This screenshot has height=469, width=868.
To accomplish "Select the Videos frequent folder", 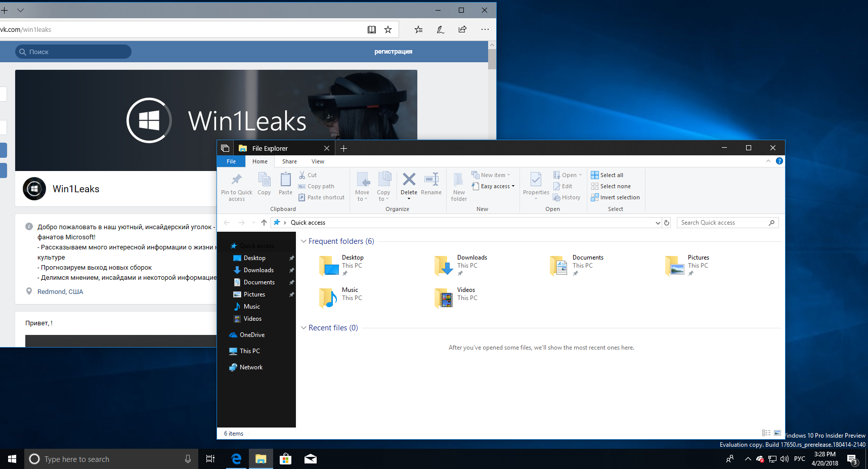I will coord(455,297).
